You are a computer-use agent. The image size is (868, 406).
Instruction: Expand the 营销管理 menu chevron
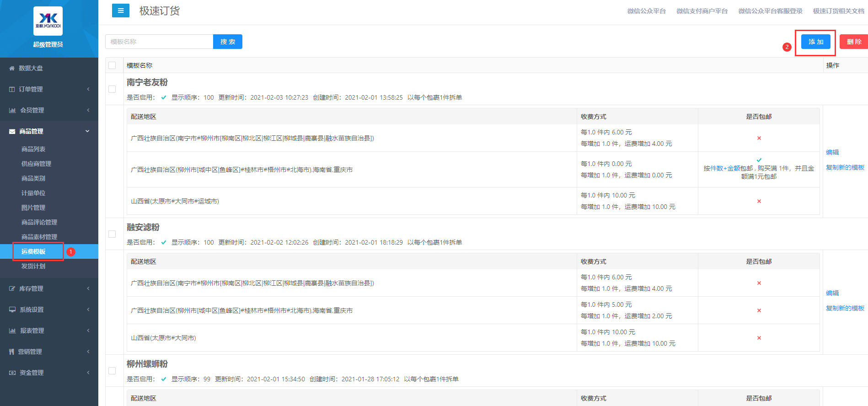88,352
